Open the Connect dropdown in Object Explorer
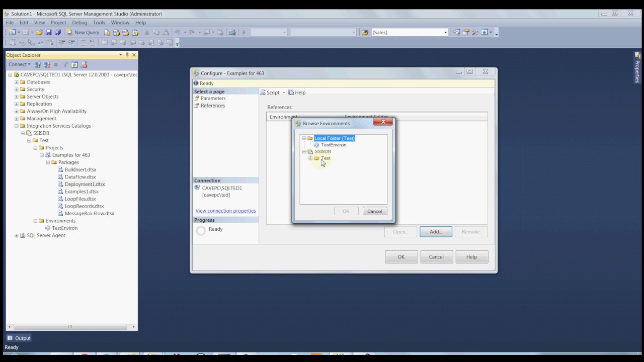Image resolution: width=644 pixels, height=362 pixels. click(19, 64)
